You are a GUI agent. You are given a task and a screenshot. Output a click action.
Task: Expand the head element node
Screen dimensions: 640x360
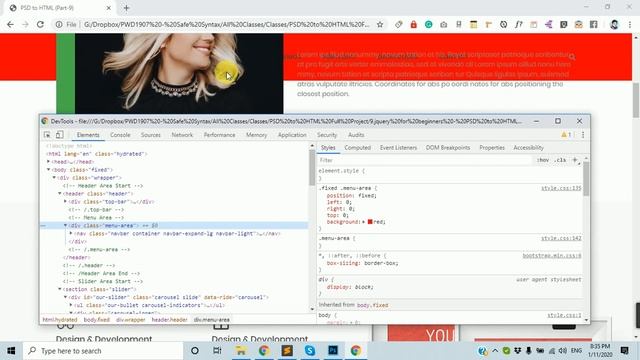click(49, 162)
